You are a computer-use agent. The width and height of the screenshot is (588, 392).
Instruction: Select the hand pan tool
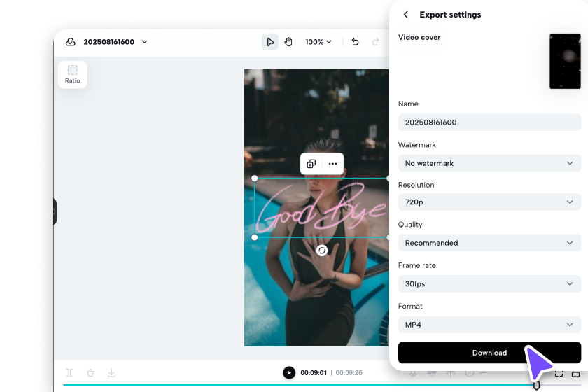[x=288, y=41]
